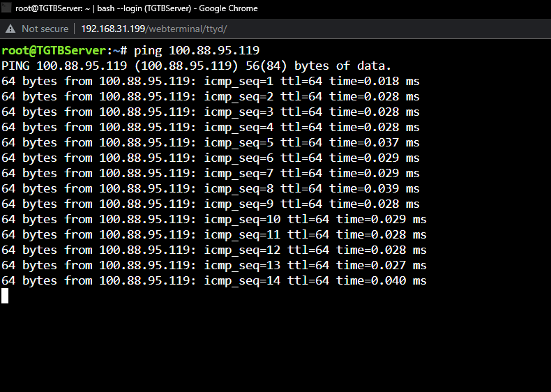Click the 'Not secure' label in address bar
The image size is (551, 392).
[45, 29]
